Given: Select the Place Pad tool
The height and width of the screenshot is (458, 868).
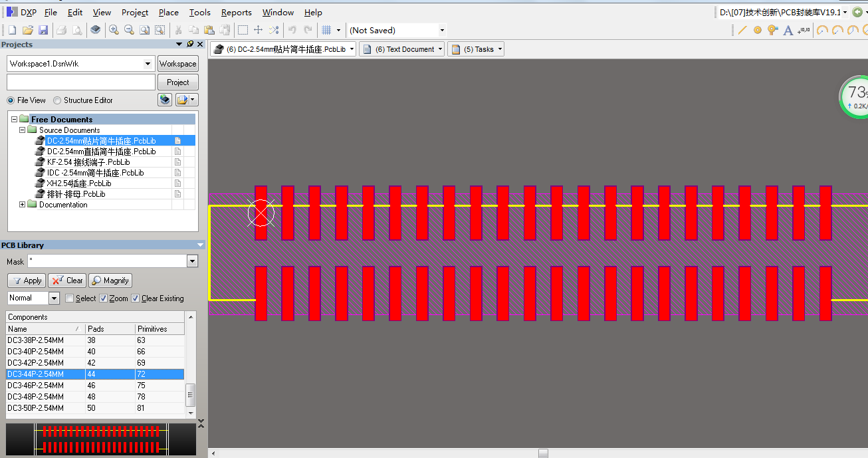Looking at the screenshot, I should [757, 30].
